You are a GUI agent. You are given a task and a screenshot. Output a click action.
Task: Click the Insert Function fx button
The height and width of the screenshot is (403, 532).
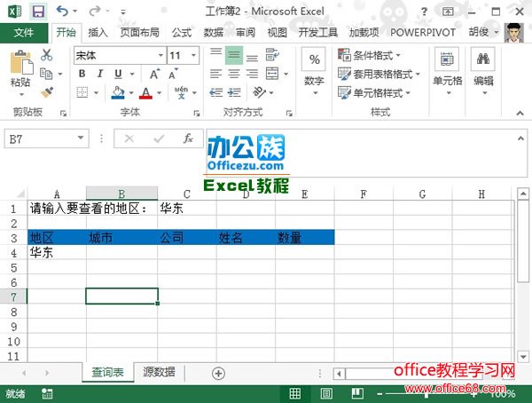click(x=188, y=138)
